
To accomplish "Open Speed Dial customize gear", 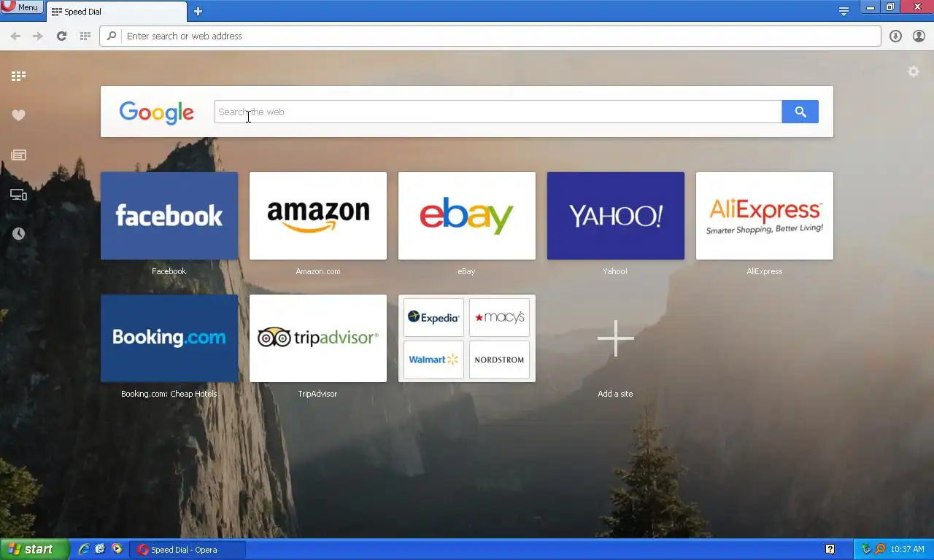I will click(913, 71).
